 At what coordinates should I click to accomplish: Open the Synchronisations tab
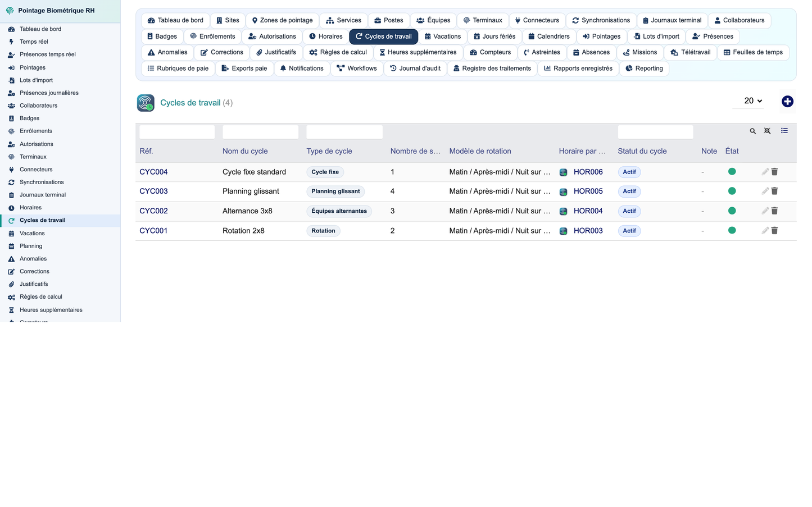[601, 20]
